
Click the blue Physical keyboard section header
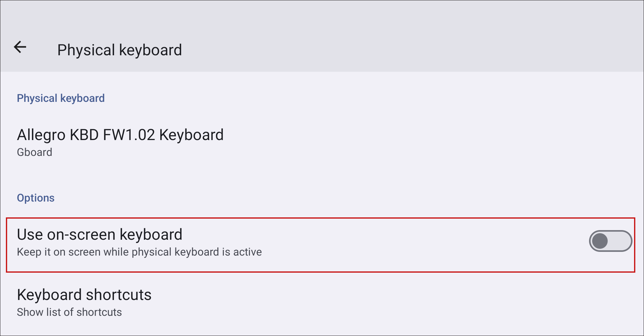pos(61,98)
